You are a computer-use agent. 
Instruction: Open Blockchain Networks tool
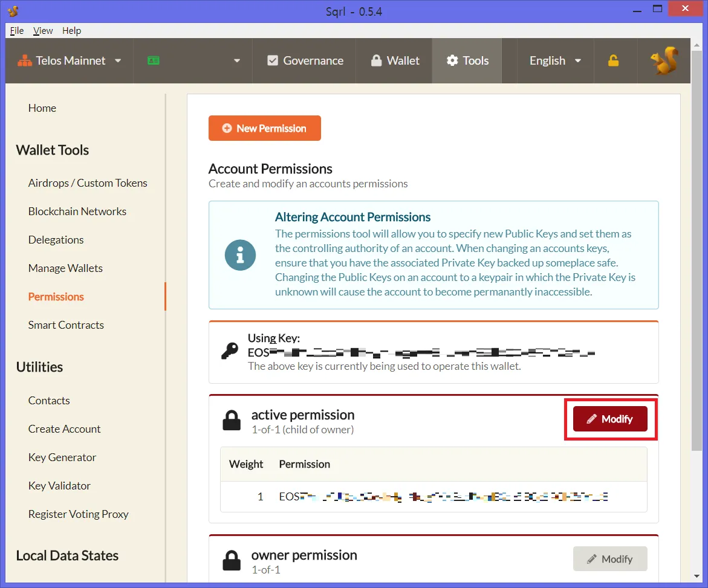pyautogui.click(x=77, y=211)
